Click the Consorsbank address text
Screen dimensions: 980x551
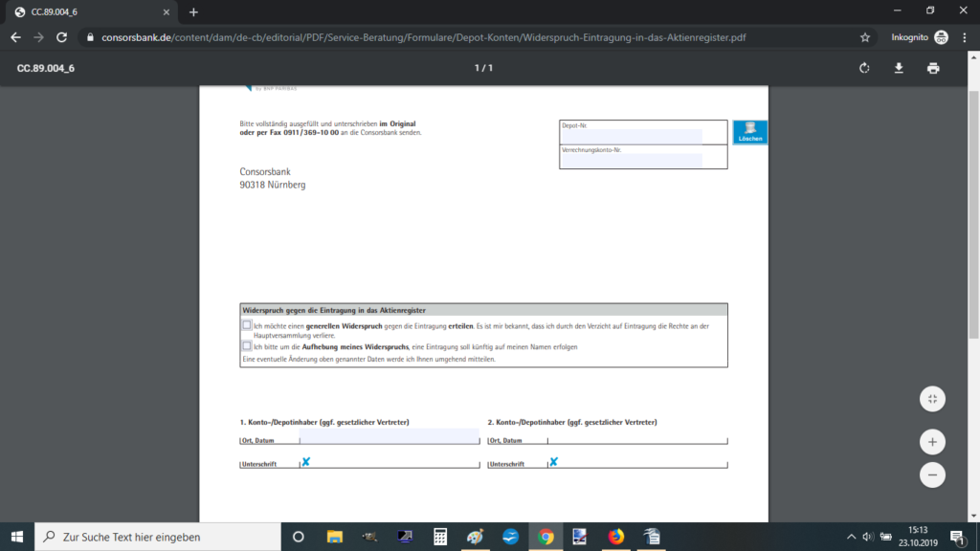273,178
